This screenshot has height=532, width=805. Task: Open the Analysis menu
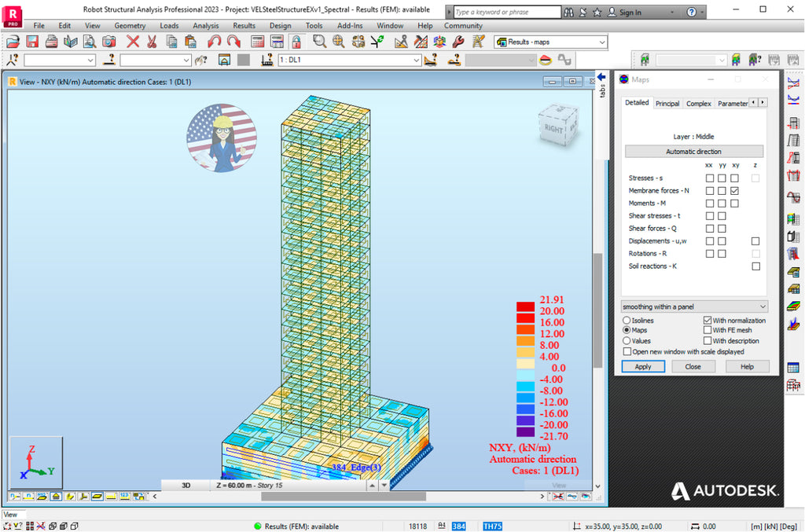click(205, 25)
